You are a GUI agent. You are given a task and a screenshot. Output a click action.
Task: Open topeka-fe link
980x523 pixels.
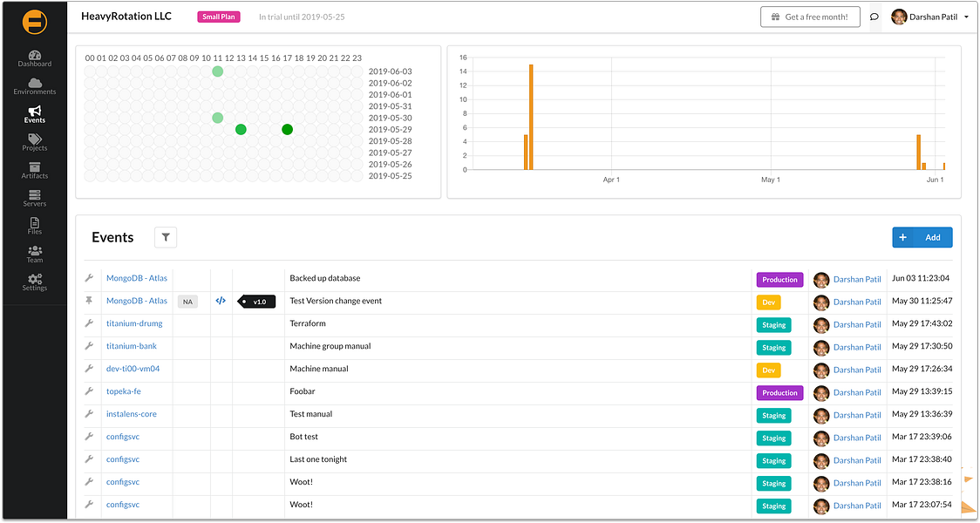click(124, 391)
